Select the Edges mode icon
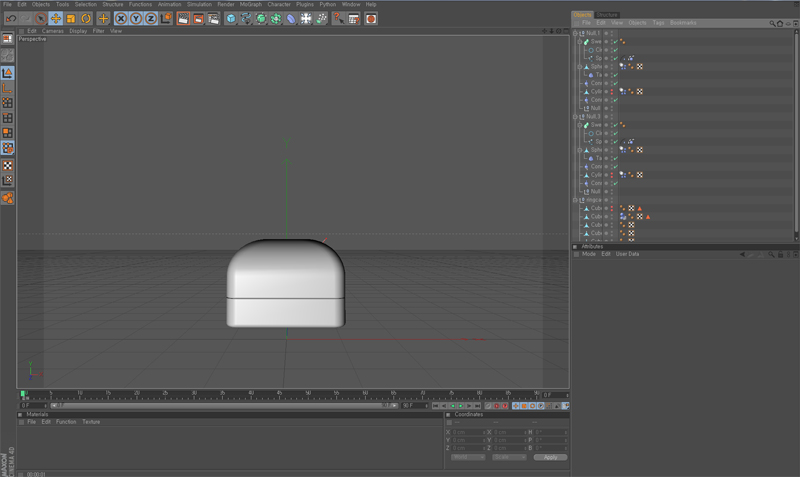The width and height of the screenshot is (800, 477). [7, 118]
